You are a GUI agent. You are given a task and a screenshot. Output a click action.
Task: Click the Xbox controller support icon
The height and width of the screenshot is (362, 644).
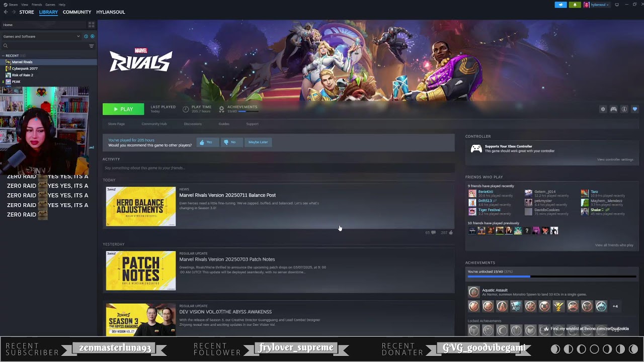tap(476, 148)
